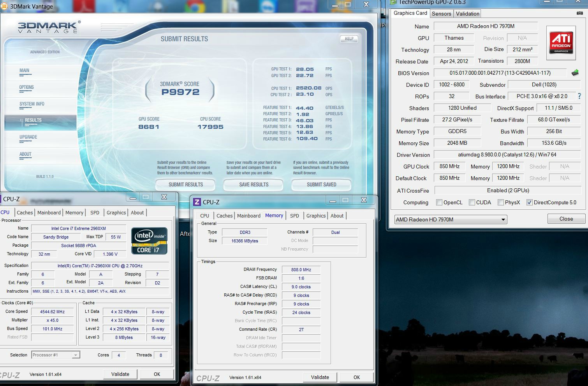Enable the OpenCL checkbox in GPU-Z
This screenshot has height=386, width=588.
click(x=439, y=202)
